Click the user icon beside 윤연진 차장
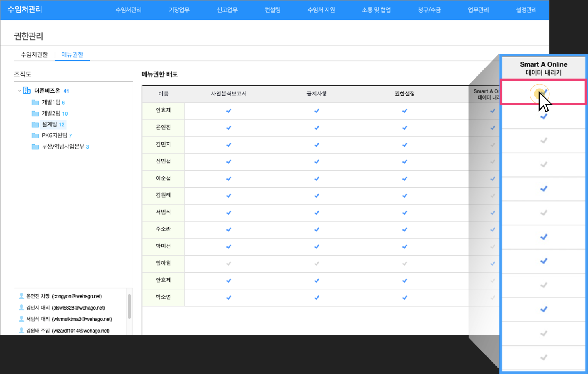Viewport: 588px width, 374px height. click(x=21, y=296)
